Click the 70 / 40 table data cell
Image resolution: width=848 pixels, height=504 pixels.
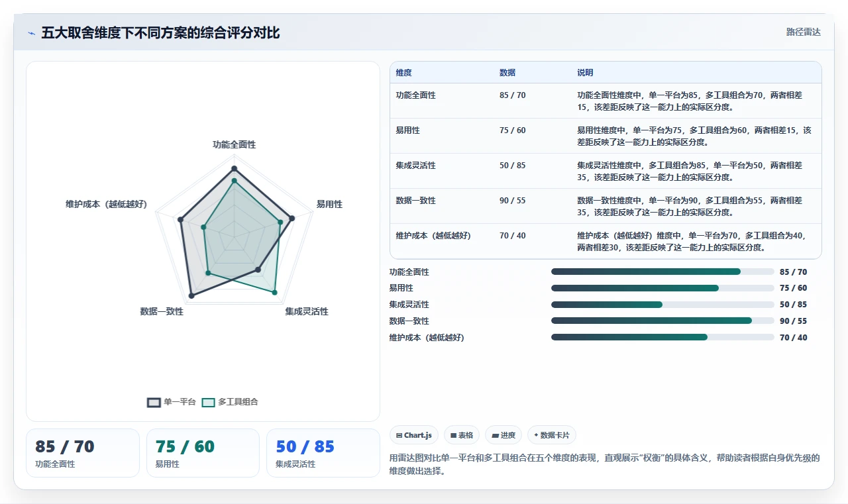pyautogui.click(x=513, y=236)
